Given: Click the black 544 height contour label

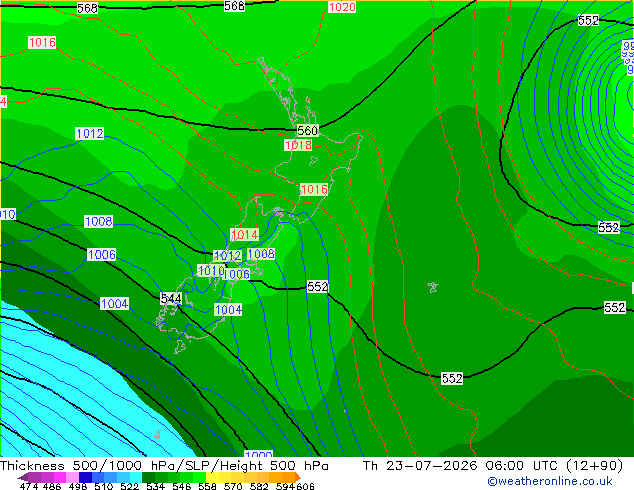Looking at the screenshot, I should [171, 298].
